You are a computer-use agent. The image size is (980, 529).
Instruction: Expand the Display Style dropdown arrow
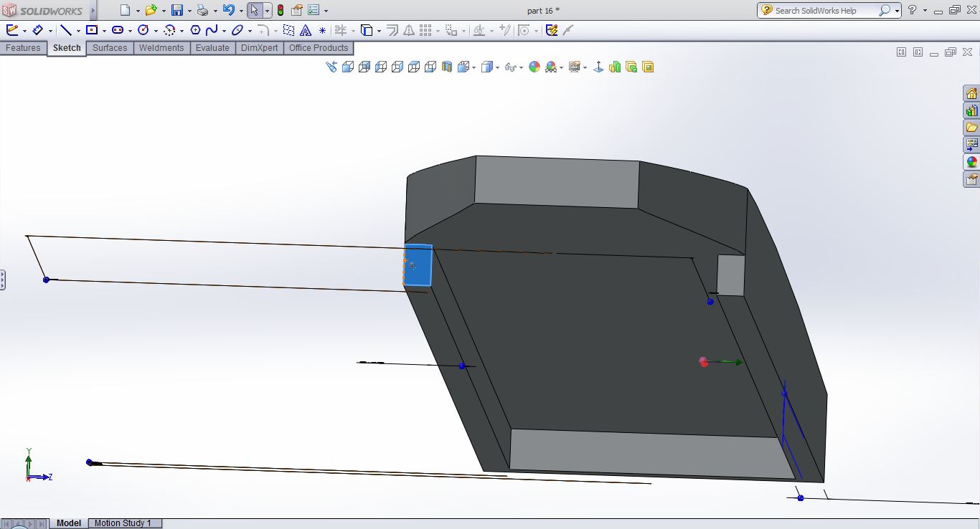coord(497,67)
